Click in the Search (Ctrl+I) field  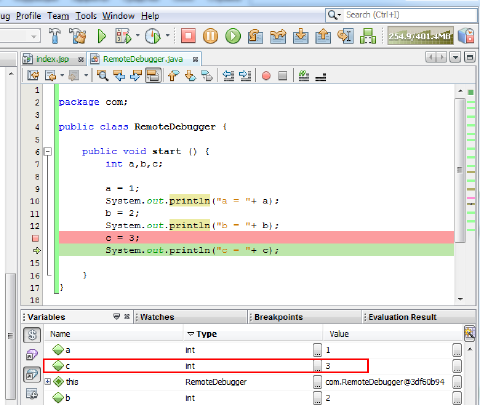pyautogui.click(x=410, y=15)
